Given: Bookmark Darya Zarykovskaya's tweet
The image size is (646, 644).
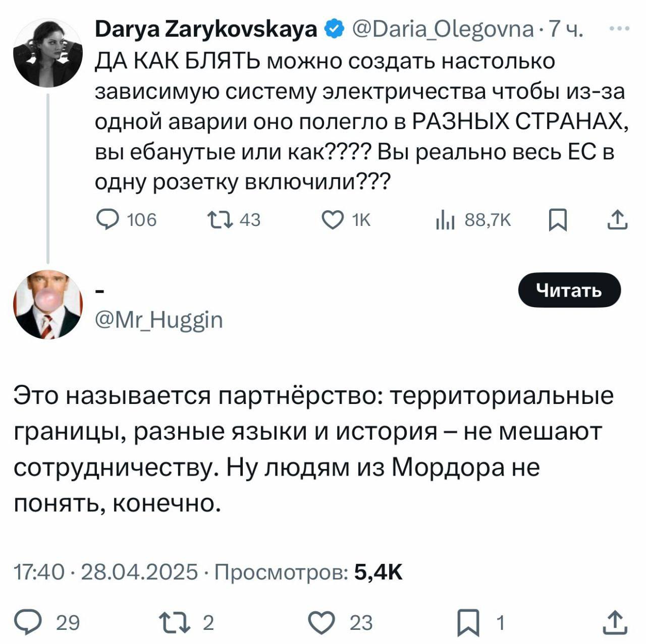Looking at the screenshot, I should tap(558, 220).
